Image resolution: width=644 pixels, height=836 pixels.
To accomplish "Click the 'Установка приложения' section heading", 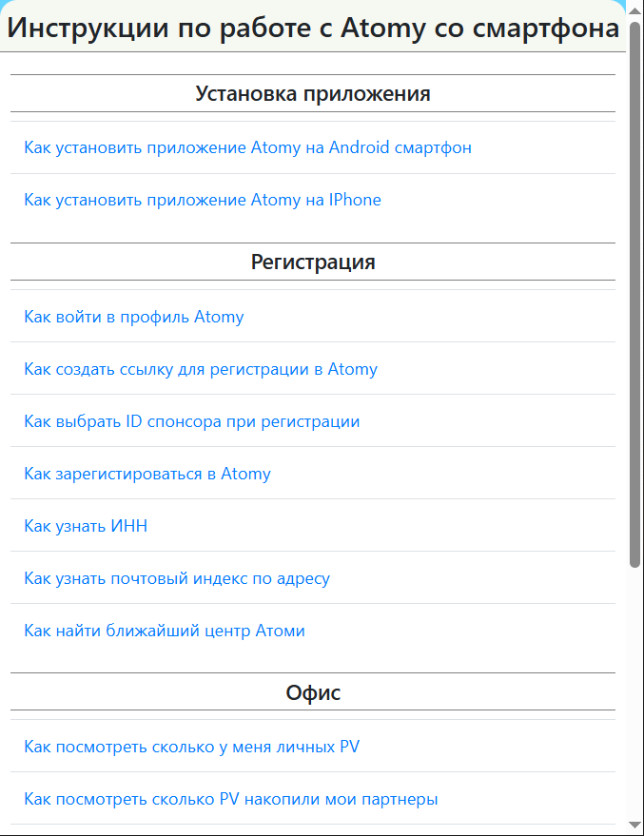I will click(312, 94).
